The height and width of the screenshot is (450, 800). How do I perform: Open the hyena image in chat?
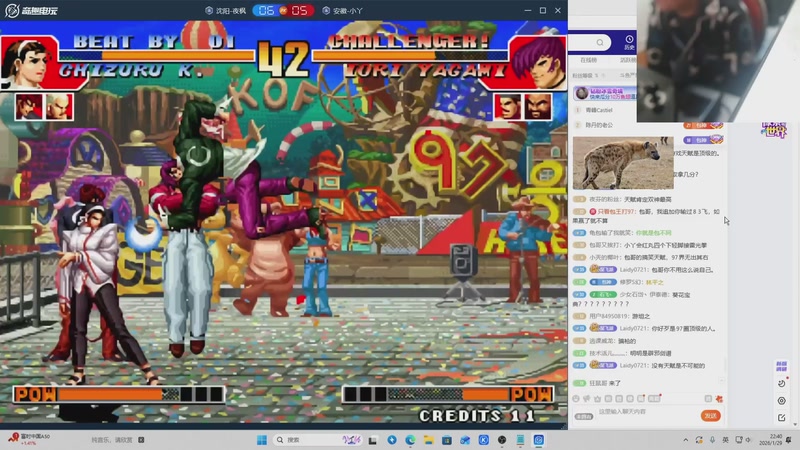point(623,163)
